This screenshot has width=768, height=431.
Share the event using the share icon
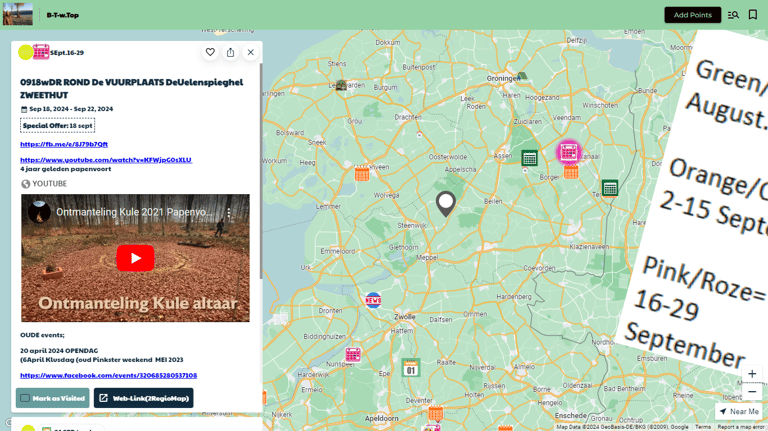[230, 52]
